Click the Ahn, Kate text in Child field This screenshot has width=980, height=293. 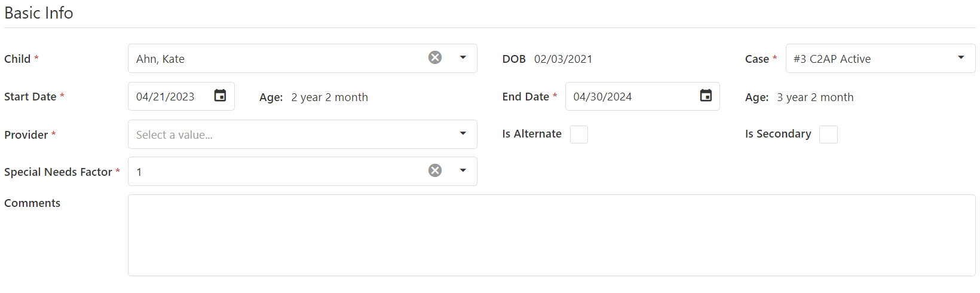(x=160, y=59)
